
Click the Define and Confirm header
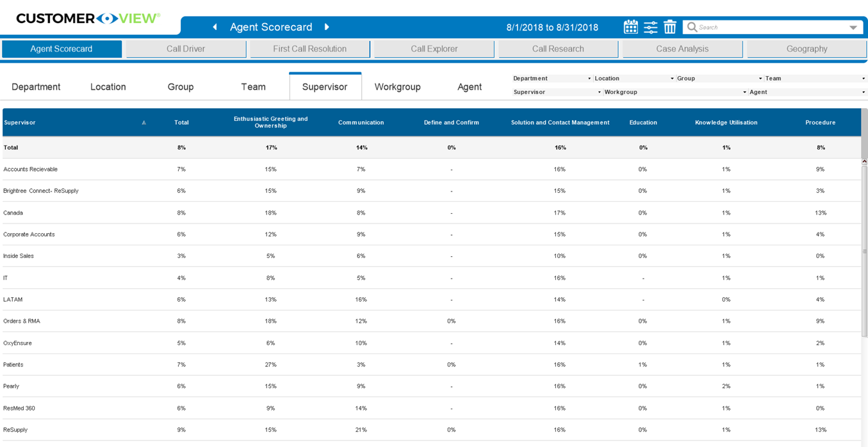[452, 122]
